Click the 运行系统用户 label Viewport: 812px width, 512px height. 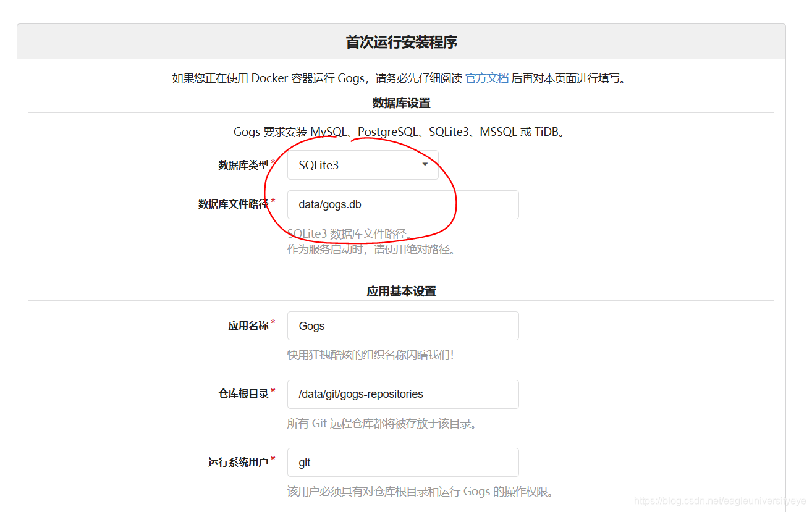[x=239, y=462]
